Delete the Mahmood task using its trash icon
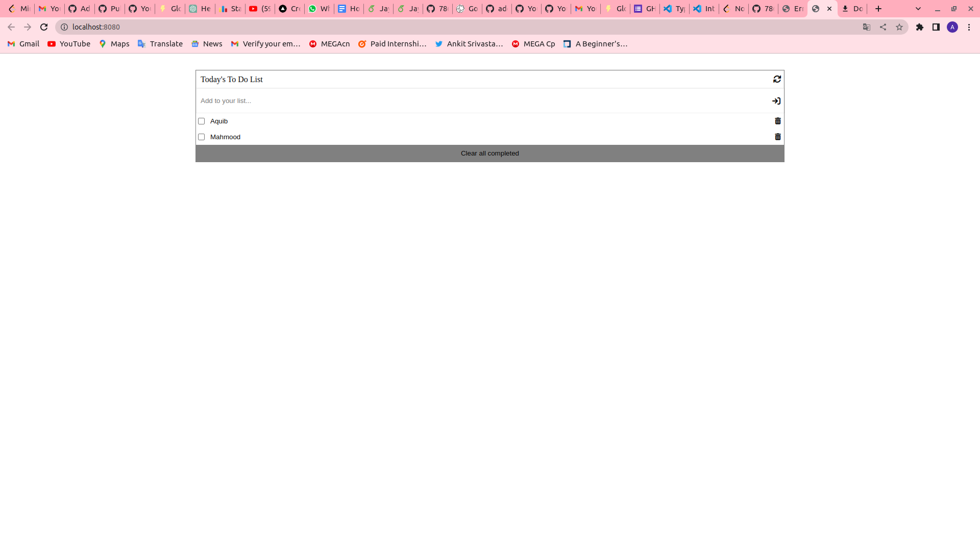This screenshot has width=980, height=537. pos(777,137)
